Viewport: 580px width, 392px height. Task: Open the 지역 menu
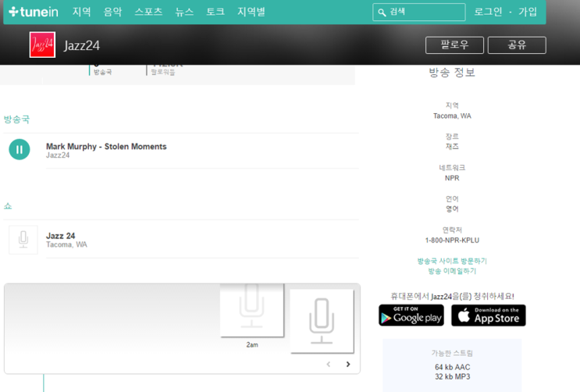[x=82, y=12]
